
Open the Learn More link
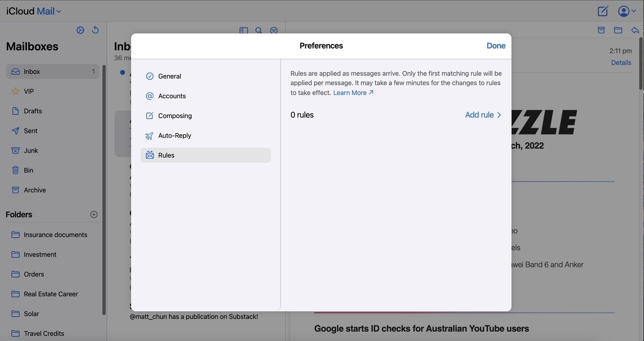coord(353,93)
